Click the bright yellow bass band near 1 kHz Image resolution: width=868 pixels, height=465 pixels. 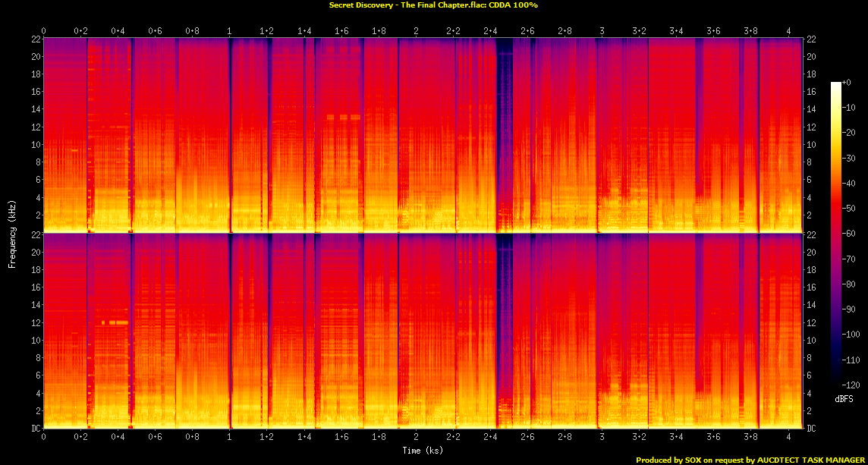(x=228, y=225)
